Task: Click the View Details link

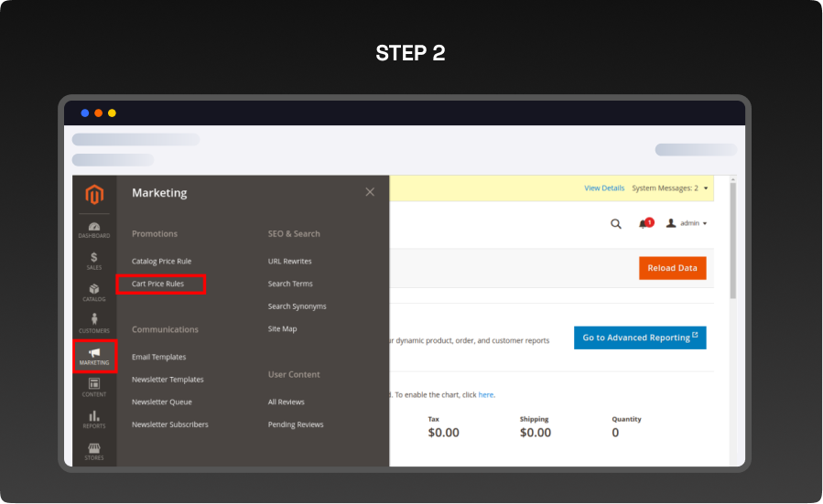Action: click(604, 188)
